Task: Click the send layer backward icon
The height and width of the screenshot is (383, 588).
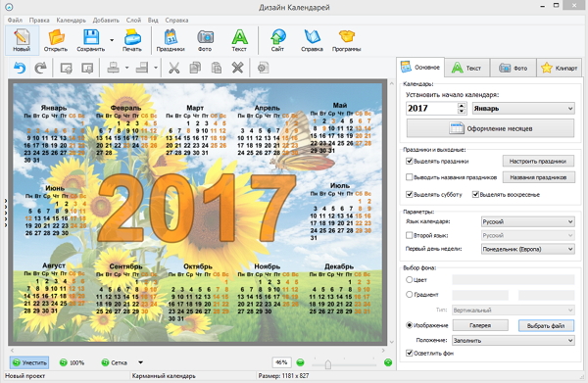Action: point(87,68)
